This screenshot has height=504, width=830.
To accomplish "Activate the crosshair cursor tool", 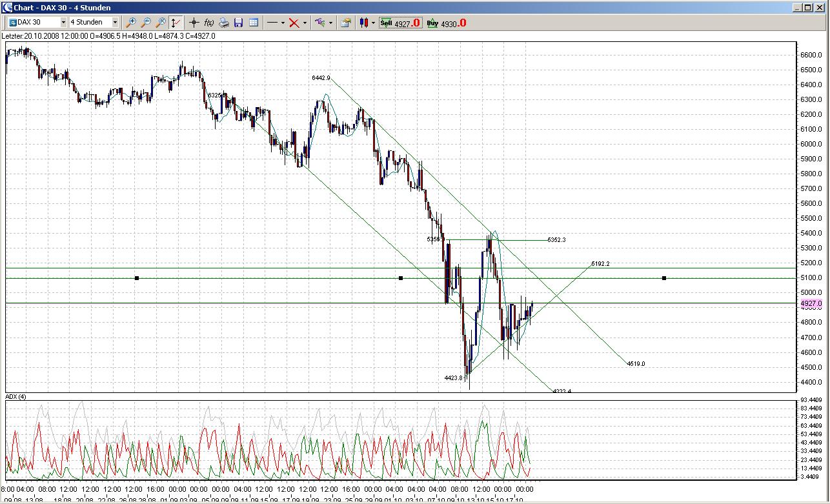I will 194,23.
